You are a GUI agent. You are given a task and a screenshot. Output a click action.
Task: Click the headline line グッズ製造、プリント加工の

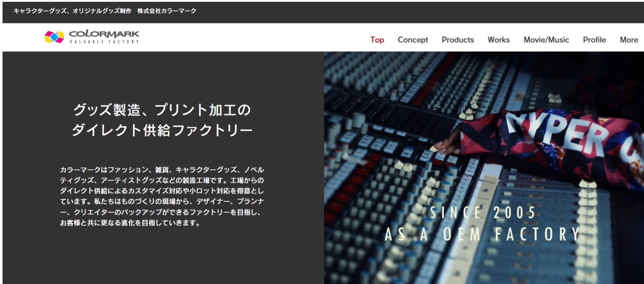click(x=162, y=110)
